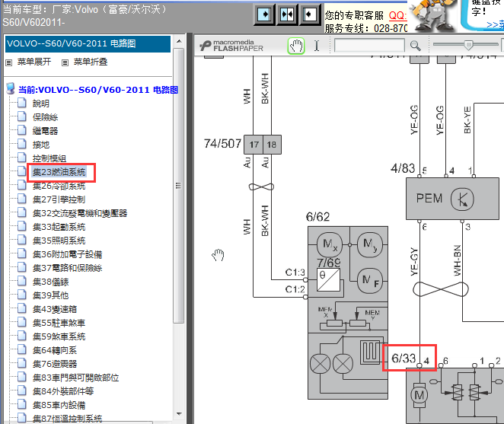Select 集43變速箱 in the tree
The width and height of the screenshot is (504, 424).
click(55, 309)
